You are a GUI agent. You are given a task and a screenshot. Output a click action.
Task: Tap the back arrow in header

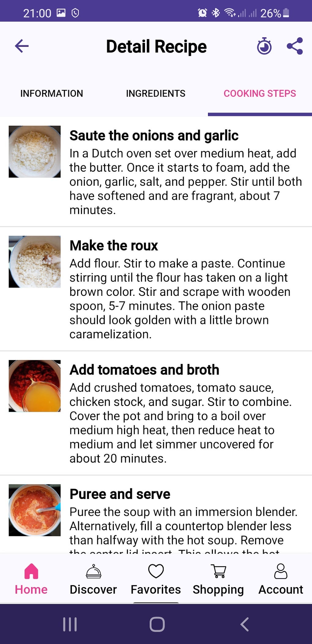(x=22, y=46)
